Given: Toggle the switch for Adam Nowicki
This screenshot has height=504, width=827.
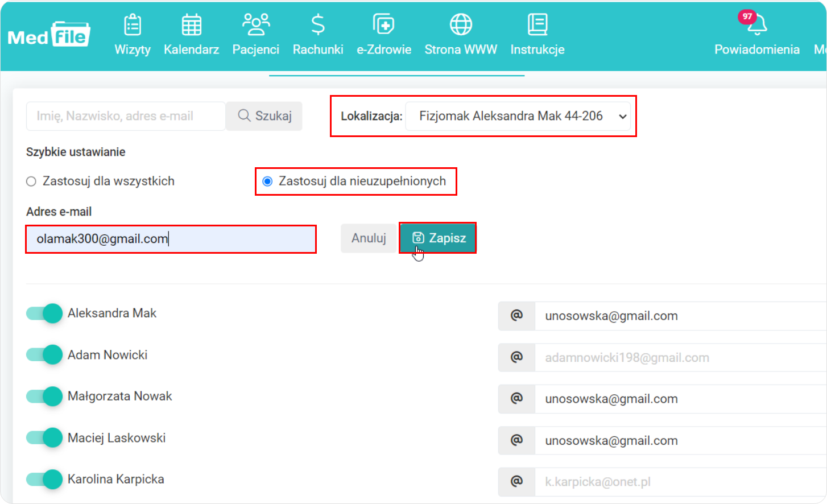Looking at the screenshot, I should click(x=44, y=355).
